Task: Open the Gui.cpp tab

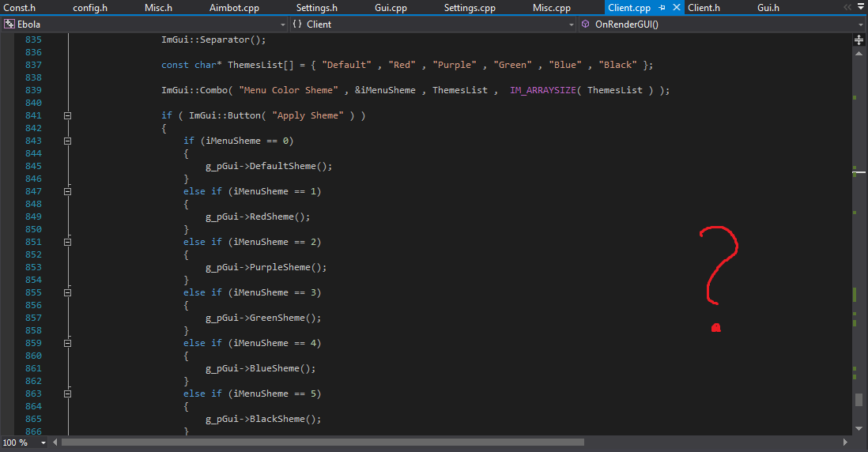Action: [391, 8]
